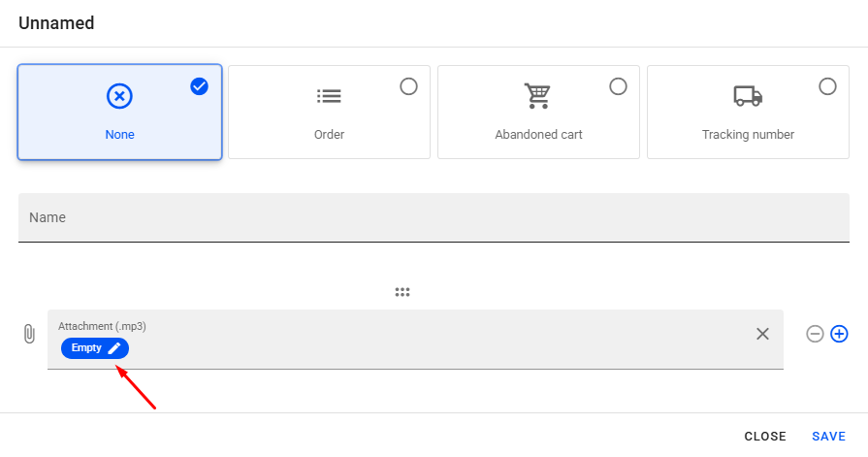Clear attachment with the X icon
Image resolution: width=868 pixels, height=457 pixels.
click(x=762, y=334)
